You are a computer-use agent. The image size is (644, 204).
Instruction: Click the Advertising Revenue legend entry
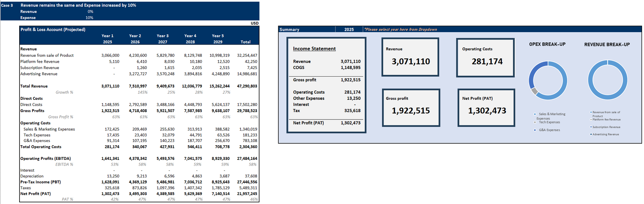(x=605, y=134)
